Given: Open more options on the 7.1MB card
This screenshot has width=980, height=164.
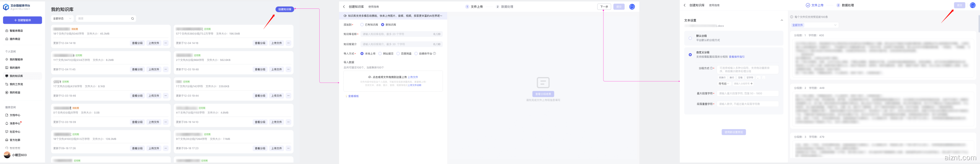Looking at the screenshot, I should [289, 148].
